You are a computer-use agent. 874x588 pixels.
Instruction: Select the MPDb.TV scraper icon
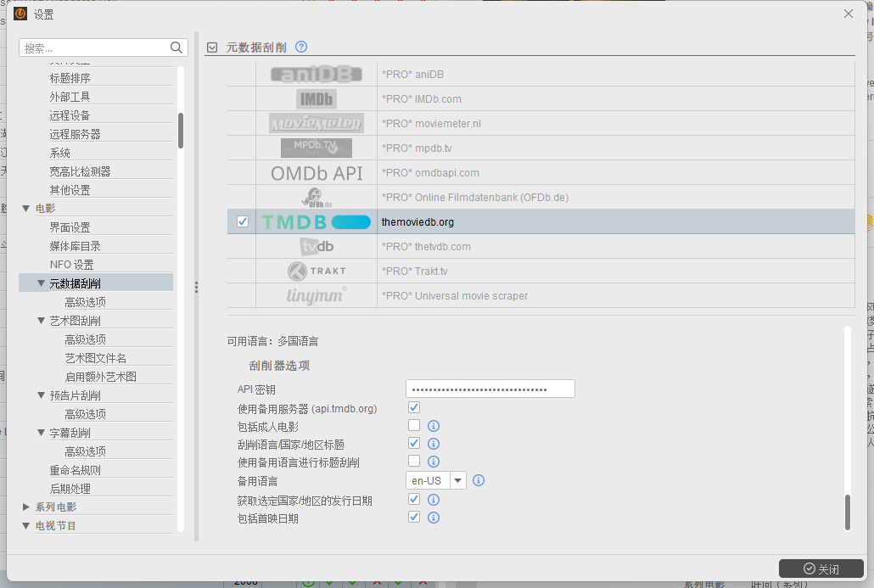coord(315,148)
